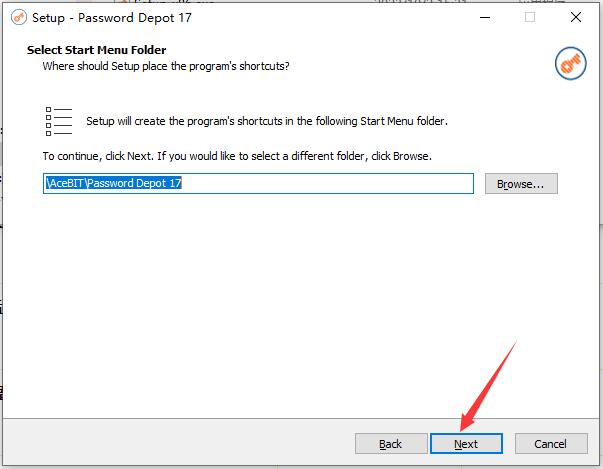This screenshot has height=469, width=603.
Task: Click the 'Setup - Password Depot 17' title text
Action: 112,18
